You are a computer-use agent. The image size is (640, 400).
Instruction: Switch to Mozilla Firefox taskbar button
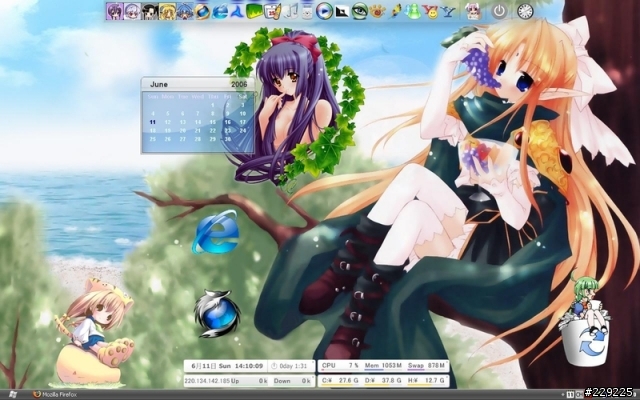(x=55, y=395)
